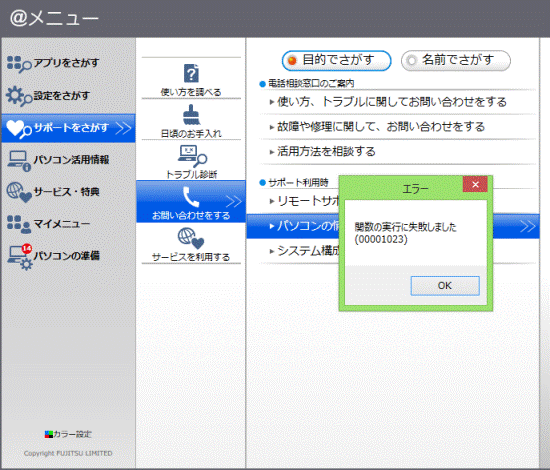Viewport: 550px width, 470px height.
Task: Open カラー設定 color swatch
Action: pos(49,434)
